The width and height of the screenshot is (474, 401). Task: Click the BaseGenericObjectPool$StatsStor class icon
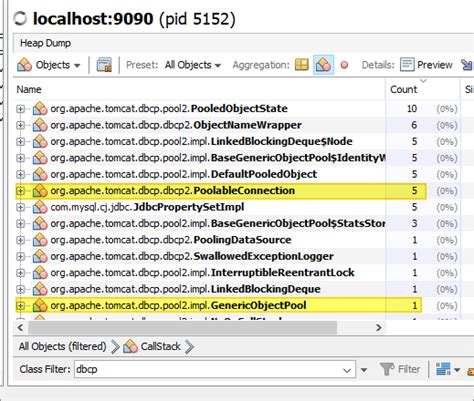[40, 223]
